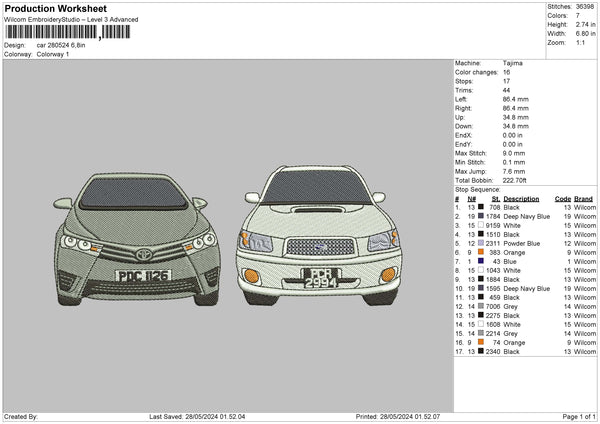
Task: Click the Height value 2.74 in
Action: (585, 24)
